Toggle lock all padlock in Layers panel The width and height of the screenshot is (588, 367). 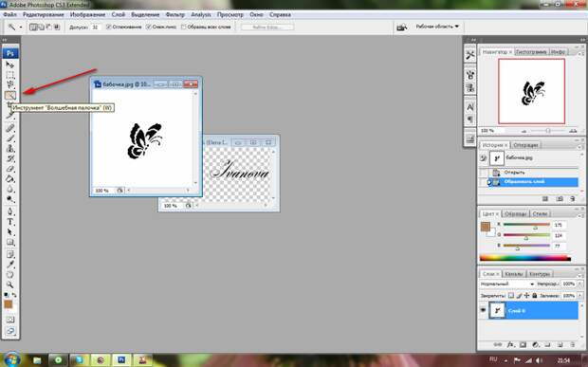(x=535, y=295)
